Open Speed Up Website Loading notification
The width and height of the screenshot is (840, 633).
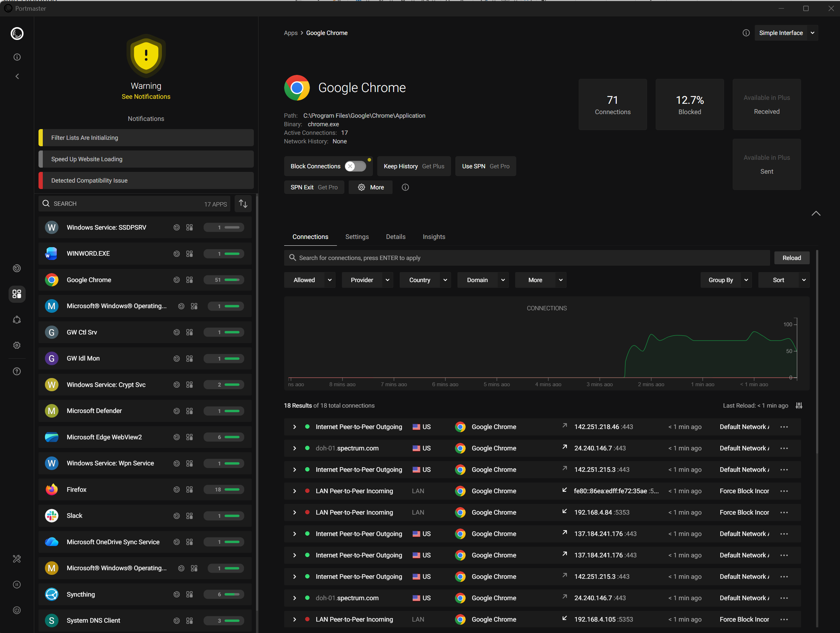[146, 159]
